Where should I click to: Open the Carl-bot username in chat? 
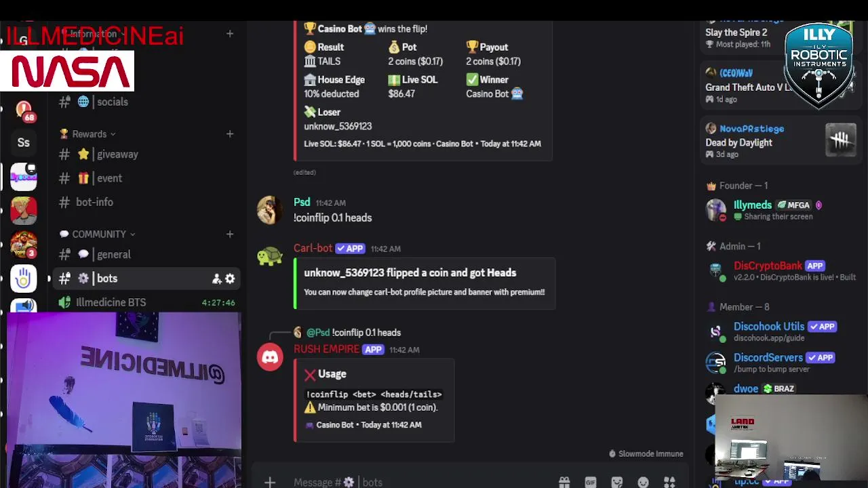313,248
